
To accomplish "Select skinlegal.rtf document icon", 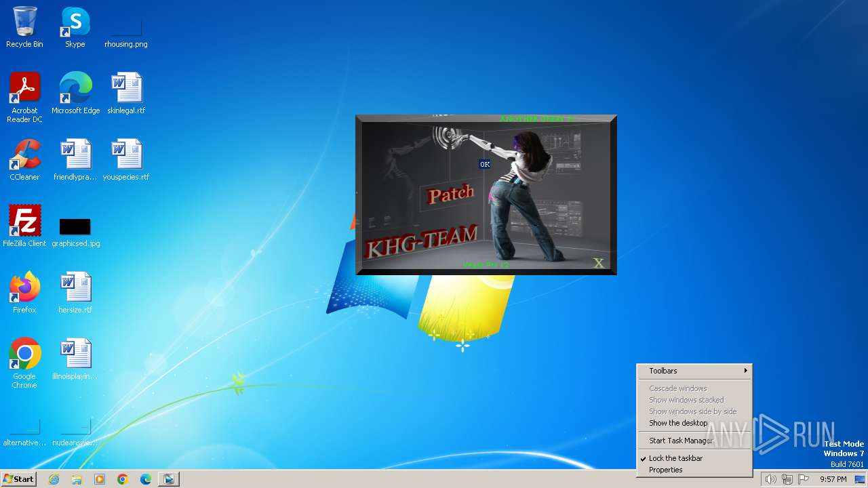I will [x=126, y=94].
